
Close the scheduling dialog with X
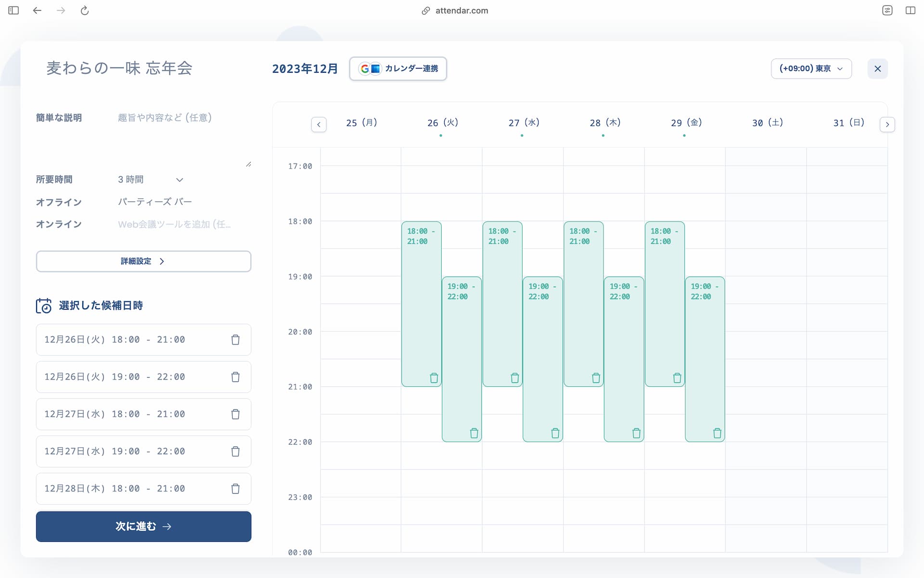pos(877,68)
